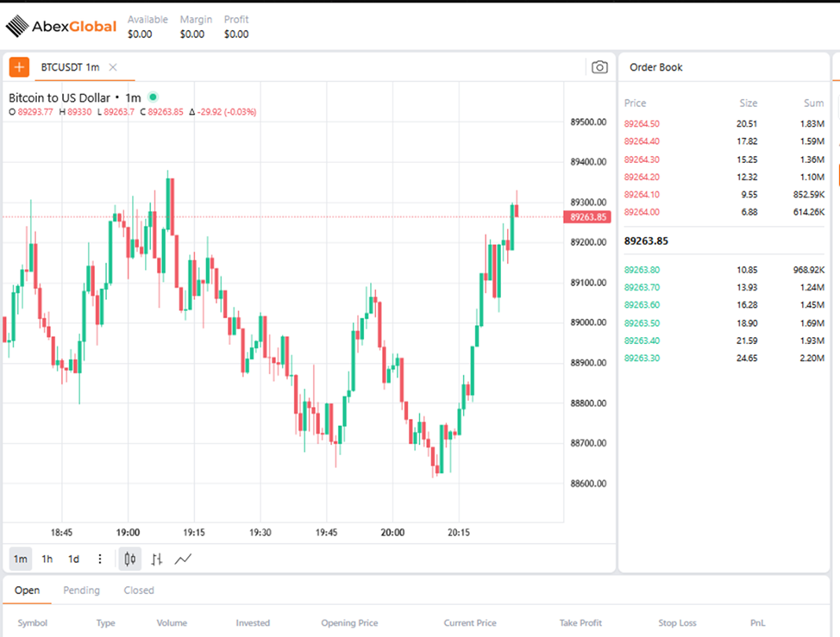Image resolution: width=840 pixels, height=637 pixels.
Task: Take a chart screenshot with the camera icon
Action: 599,66
